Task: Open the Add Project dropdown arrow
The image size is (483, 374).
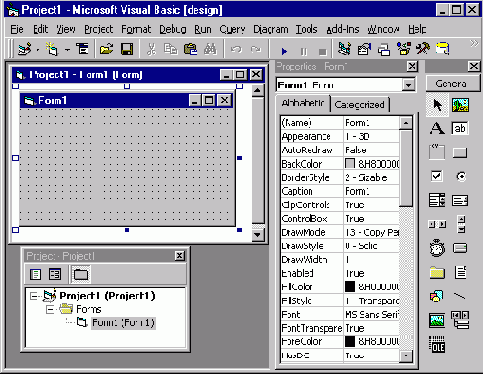Action: click(38, 50)
